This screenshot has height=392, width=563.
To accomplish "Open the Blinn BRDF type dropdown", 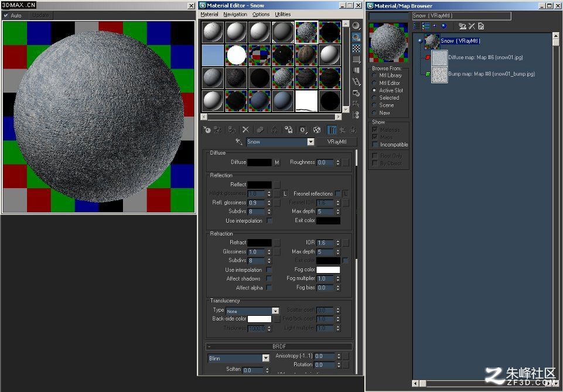I will 266,358.
